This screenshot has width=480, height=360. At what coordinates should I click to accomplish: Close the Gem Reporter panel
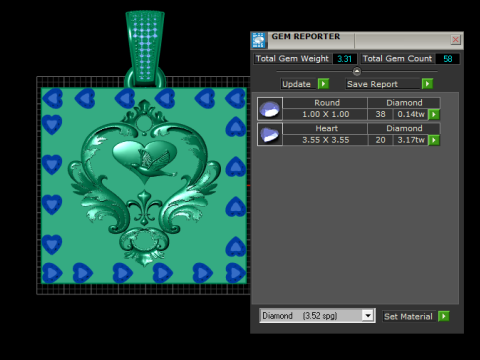click(x=455, y=40)
